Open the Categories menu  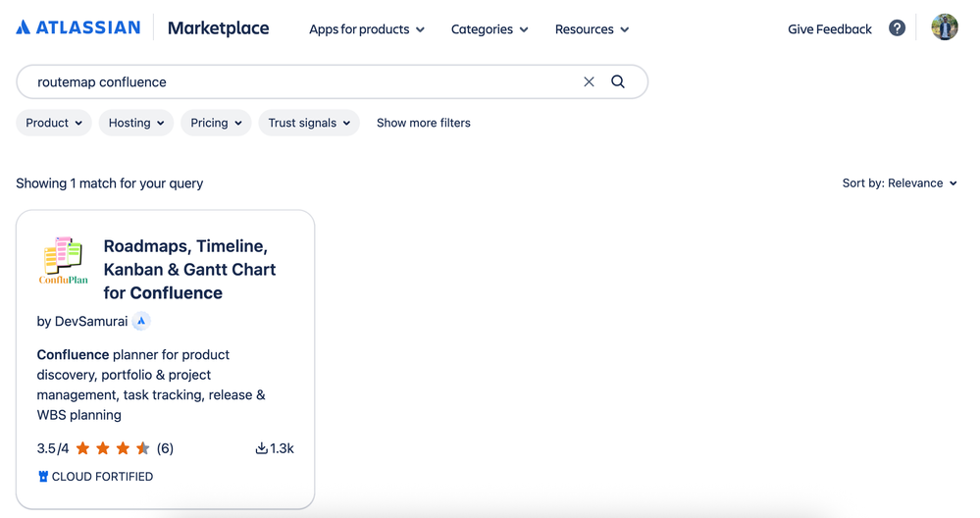point(490,29)
